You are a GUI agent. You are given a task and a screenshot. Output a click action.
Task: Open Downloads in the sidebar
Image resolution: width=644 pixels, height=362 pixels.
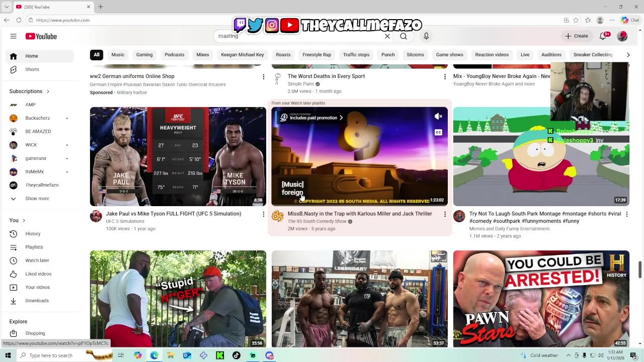click(x=40, y=301)
